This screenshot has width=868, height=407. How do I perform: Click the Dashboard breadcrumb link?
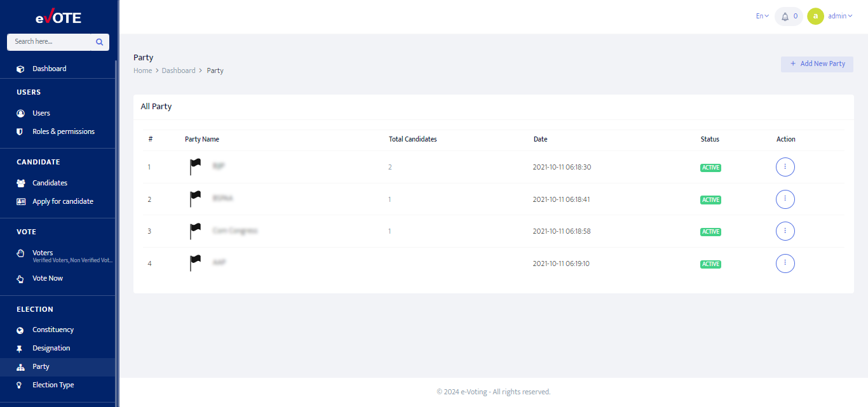[179, 70]
